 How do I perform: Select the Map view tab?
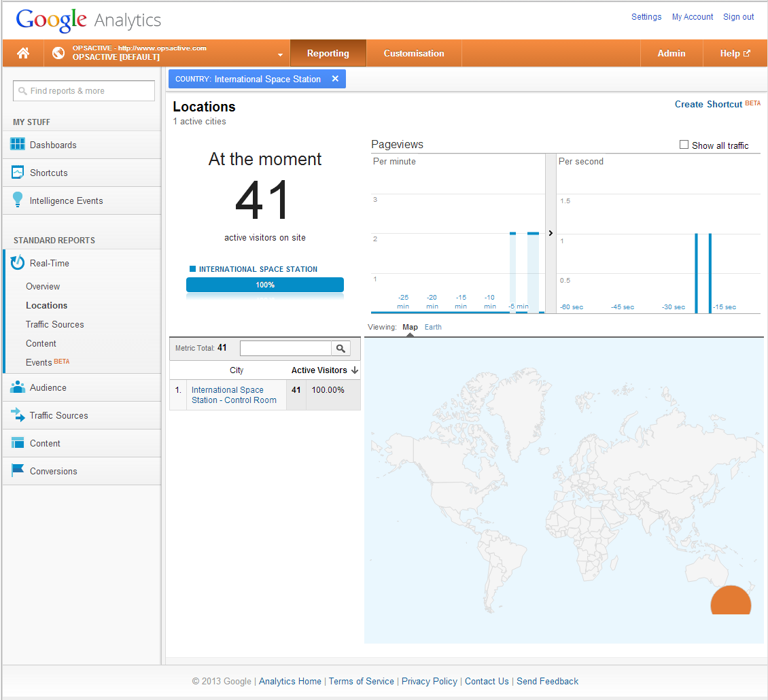pyautogui.click(x=410, y=327)
